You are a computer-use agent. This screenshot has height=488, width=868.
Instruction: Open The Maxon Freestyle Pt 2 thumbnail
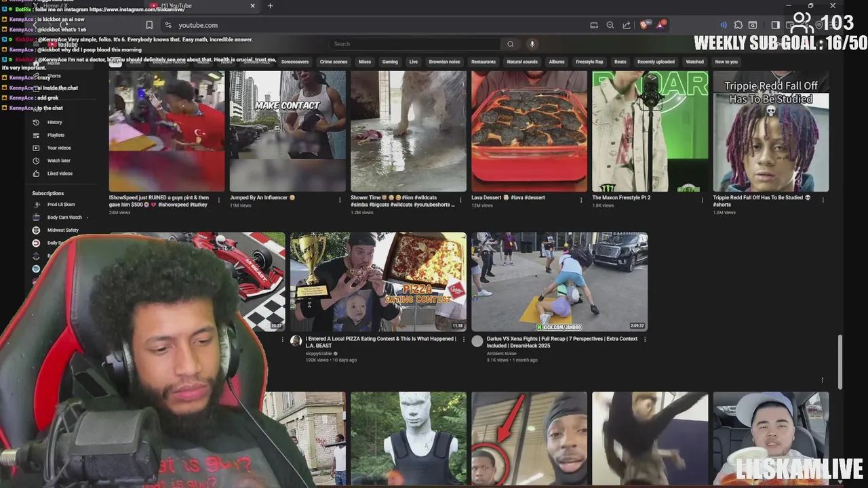pyautogui.click(x=650, y=131)
